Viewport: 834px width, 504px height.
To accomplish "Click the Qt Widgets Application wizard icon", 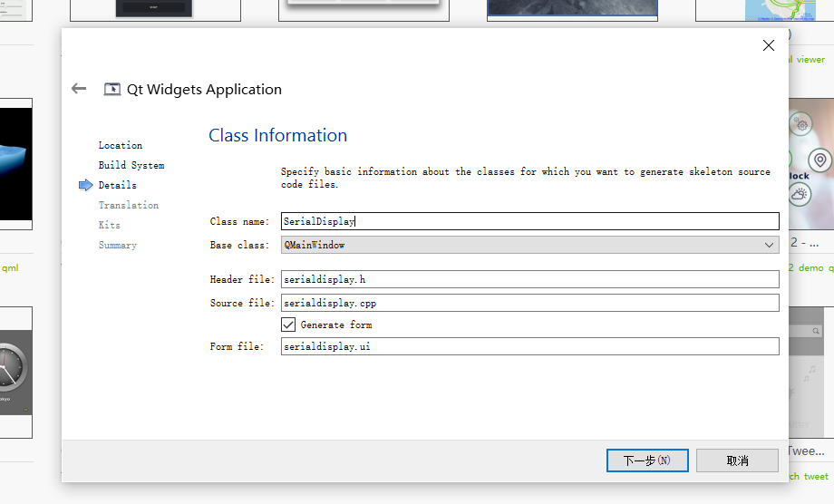I will pos(112,90).
